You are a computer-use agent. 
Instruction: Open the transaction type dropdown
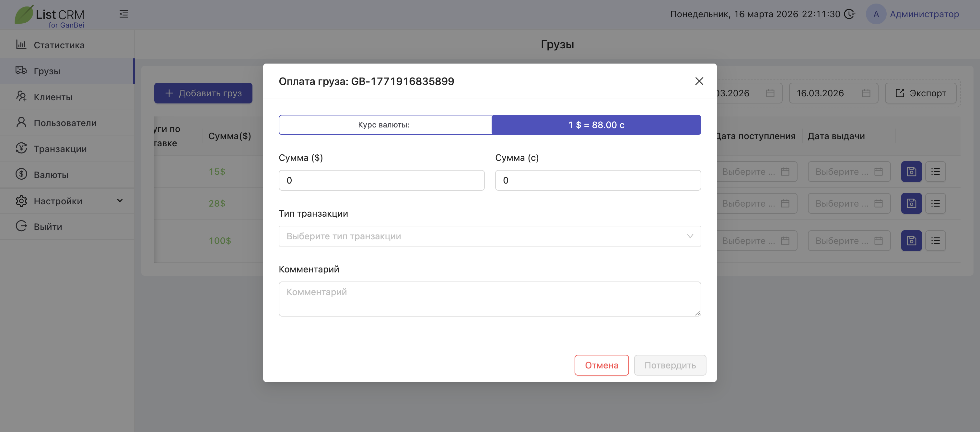(x=489, y=236)
